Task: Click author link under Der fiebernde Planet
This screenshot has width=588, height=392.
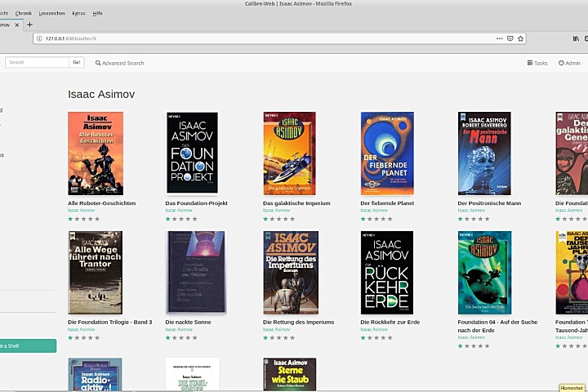Action: click(x=374, y=211)
